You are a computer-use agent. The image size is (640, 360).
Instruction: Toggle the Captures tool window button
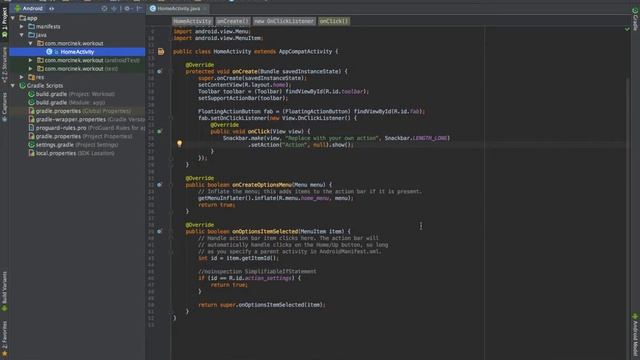tap(4, 107)
